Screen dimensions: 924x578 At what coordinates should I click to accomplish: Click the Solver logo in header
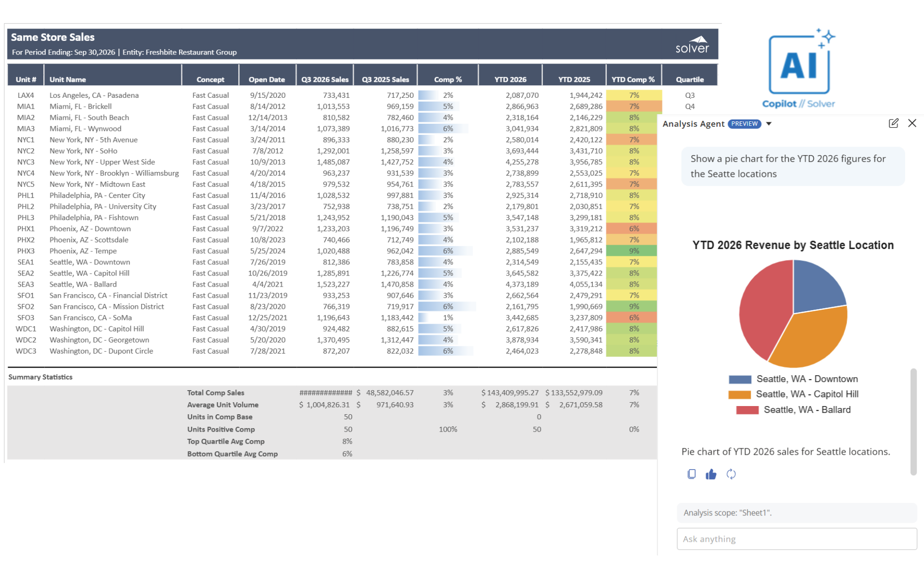[x=692, y=45]
